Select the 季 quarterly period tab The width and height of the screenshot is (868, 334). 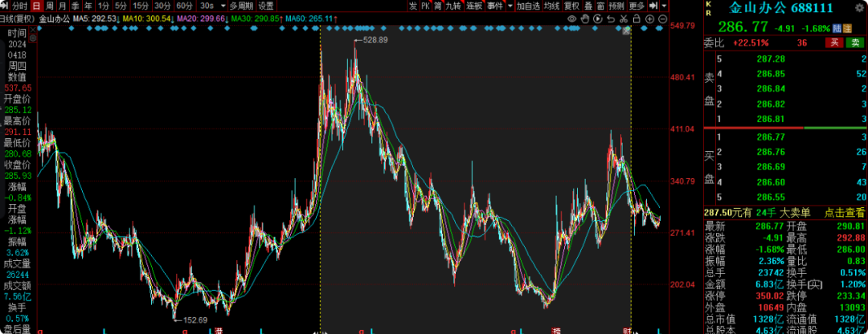75,6
